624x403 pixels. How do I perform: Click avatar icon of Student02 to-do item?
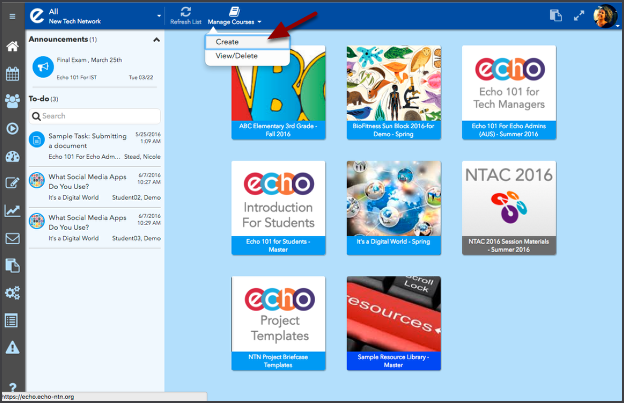pyautogui.click(x=37, y=180)
